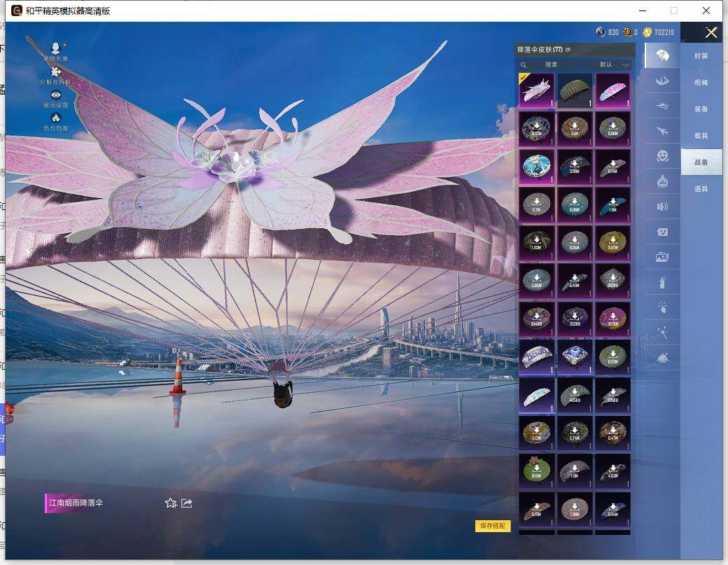This screenshot has height=565, width=728.
Task: Click the yellow 保存搭配 button
Action: coord(493,526)
